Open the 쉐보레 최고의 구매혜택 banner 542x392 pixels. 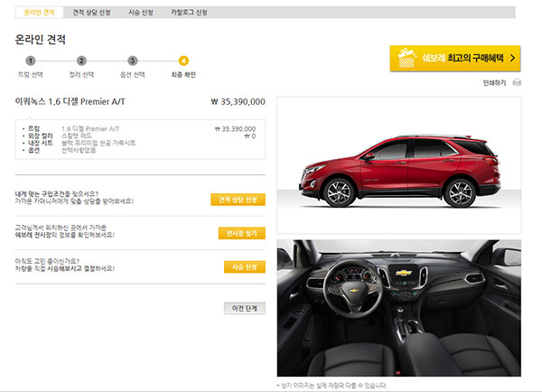tap(455, 59)
